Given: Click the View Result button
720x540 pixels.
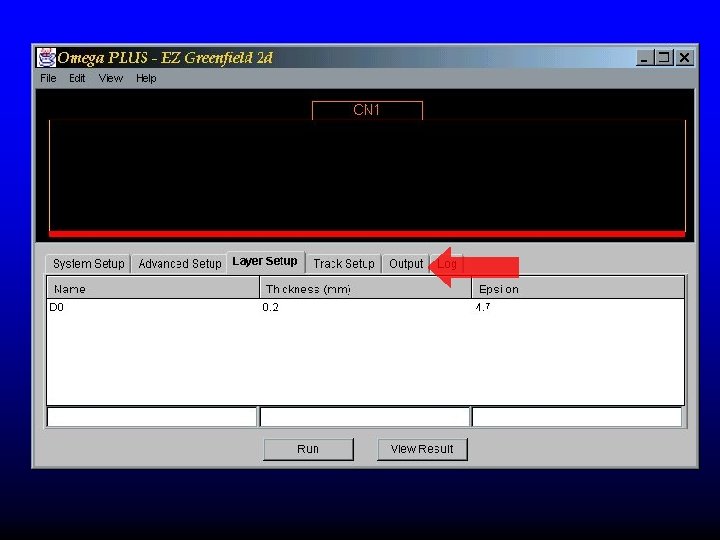Looking at the screenshot, I should pyautogui.click(x=422, y=449).
